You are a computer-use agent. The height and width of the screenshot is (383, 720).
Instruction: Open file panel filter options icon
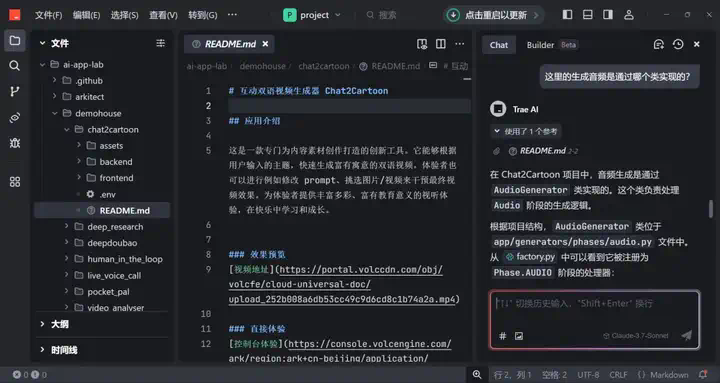tap(160, 43)
